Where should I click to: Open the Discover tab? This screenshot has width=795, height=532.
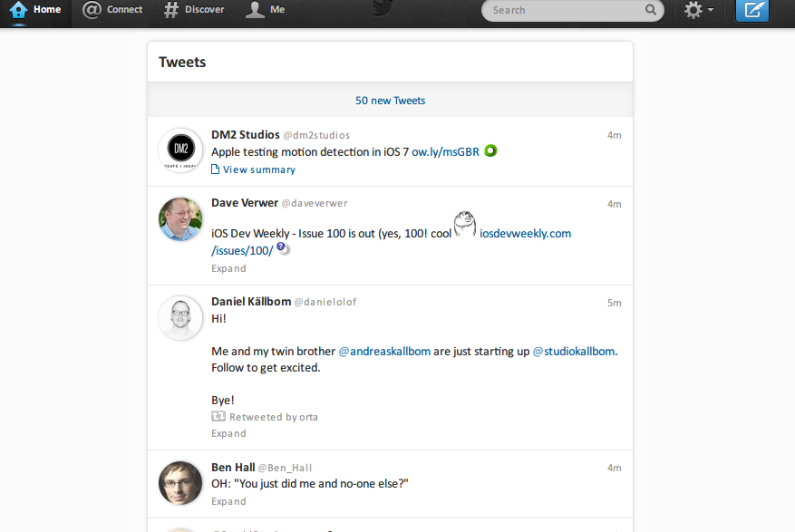click(194, 10)
